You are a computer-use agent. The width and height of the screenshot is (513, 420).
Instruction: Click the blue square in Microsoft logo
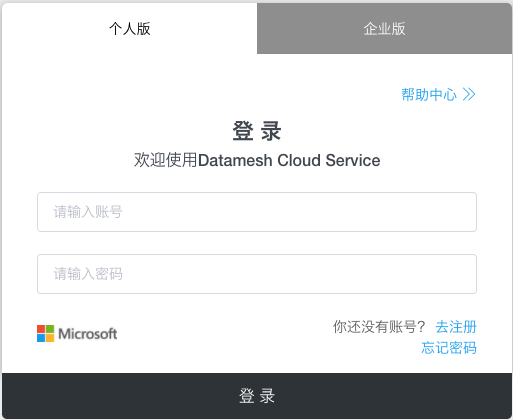pyautogui.click(x=41, y=338)
